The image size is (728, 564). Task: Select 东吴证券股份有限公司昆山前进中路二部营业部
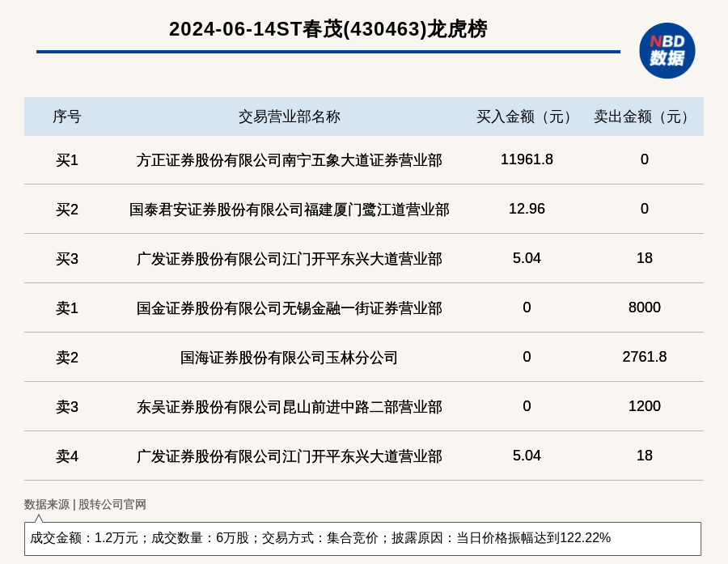pos(290,407)
